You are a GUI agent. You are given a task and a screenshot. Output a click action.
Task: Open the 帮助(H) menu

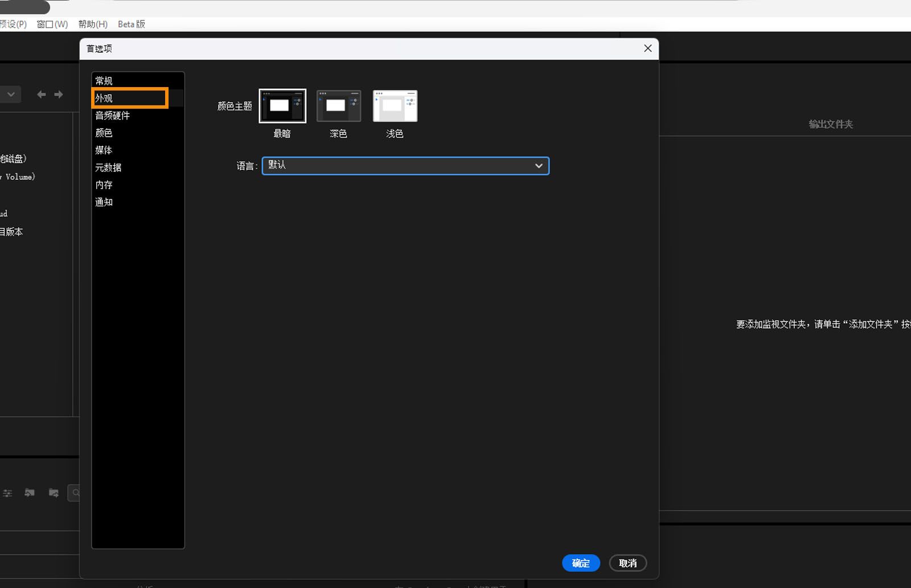click(93, 24)
